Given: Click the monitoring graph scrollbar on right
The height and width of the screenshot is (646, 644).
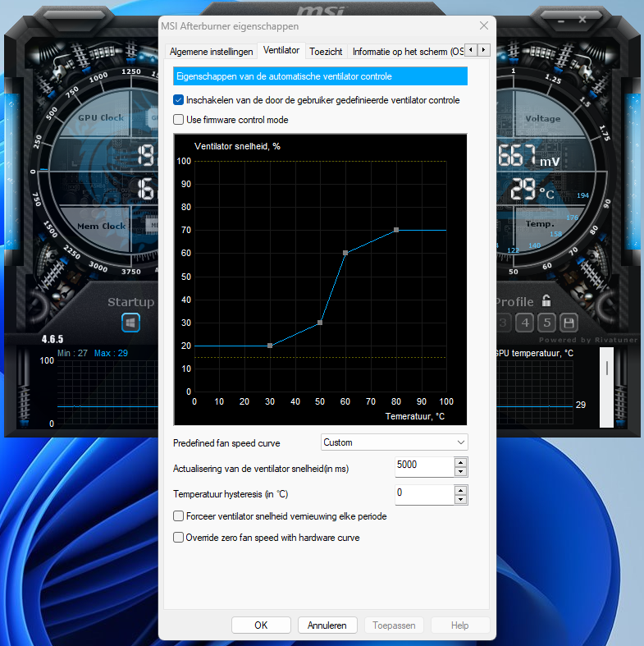Looking at the screenshot, I should point(606,387).
